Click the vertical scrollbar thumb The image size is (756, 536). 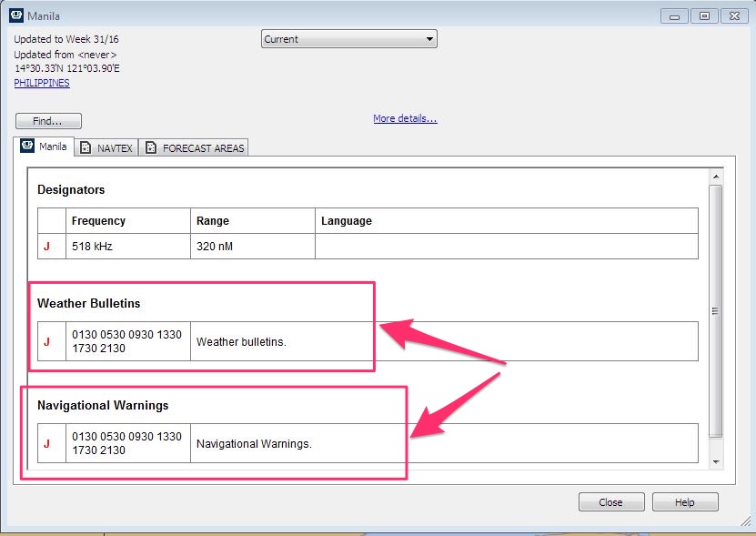point(716,309)
